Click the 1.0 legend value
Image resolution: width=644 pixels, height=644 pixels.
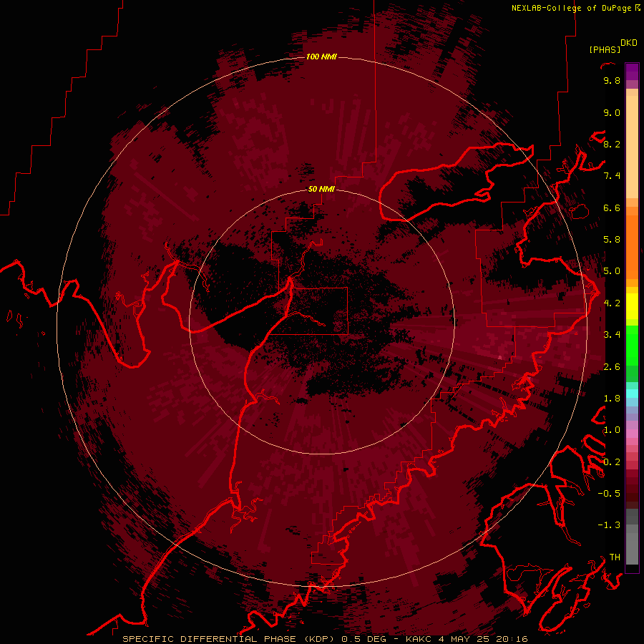click(x=612, y=430)
